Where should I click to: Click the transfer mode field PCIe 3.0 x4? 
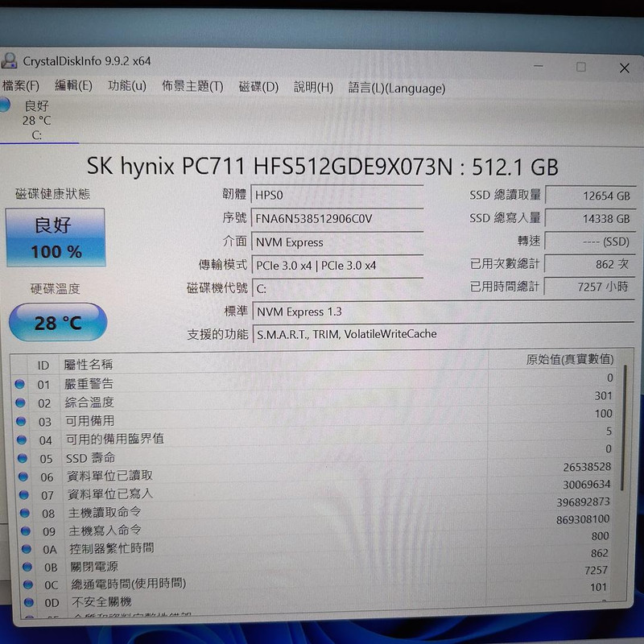tap(338, 266)
